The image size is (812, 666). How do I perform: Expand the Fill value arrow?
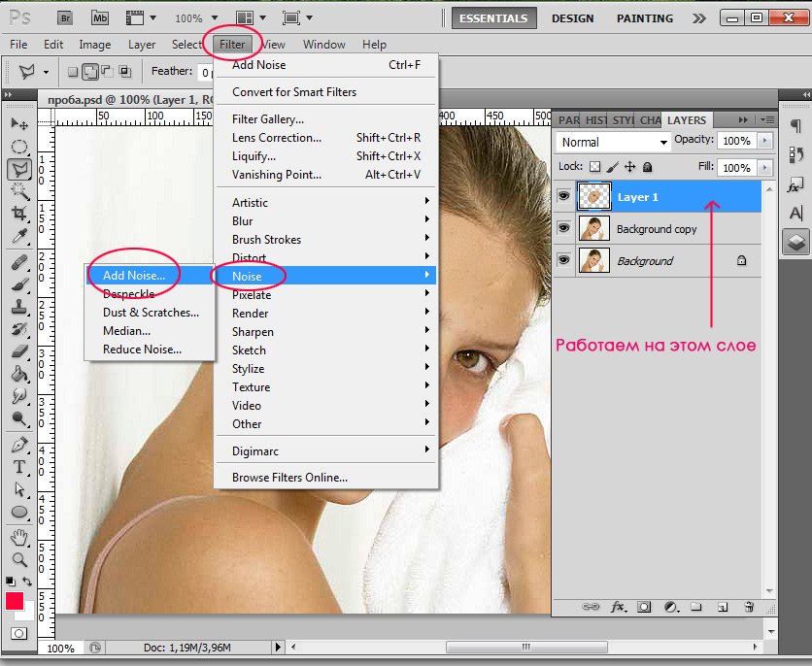click(765, 167)
